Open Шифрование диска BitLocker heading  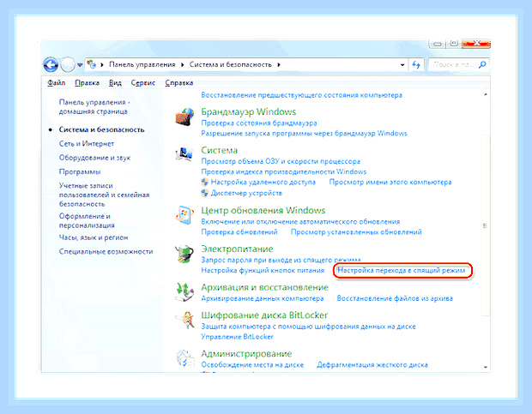point(264,315)
